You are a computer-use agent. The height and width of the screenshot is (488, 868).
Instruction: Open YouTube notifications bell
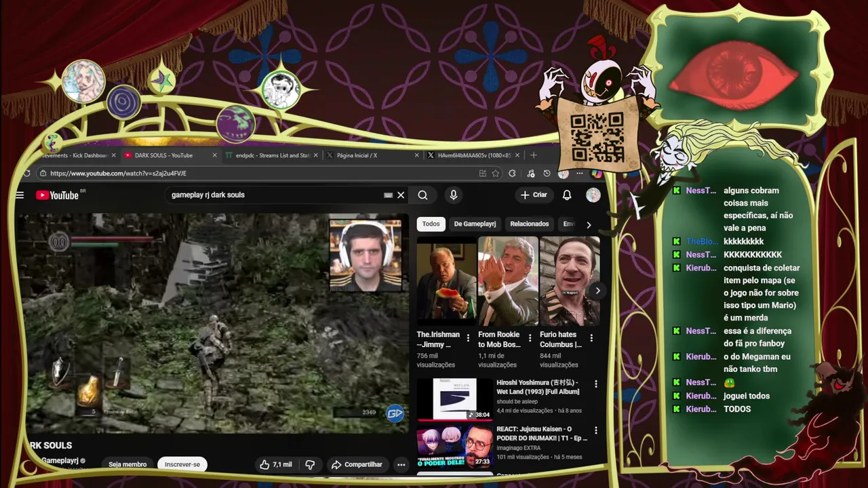[567, 195]
